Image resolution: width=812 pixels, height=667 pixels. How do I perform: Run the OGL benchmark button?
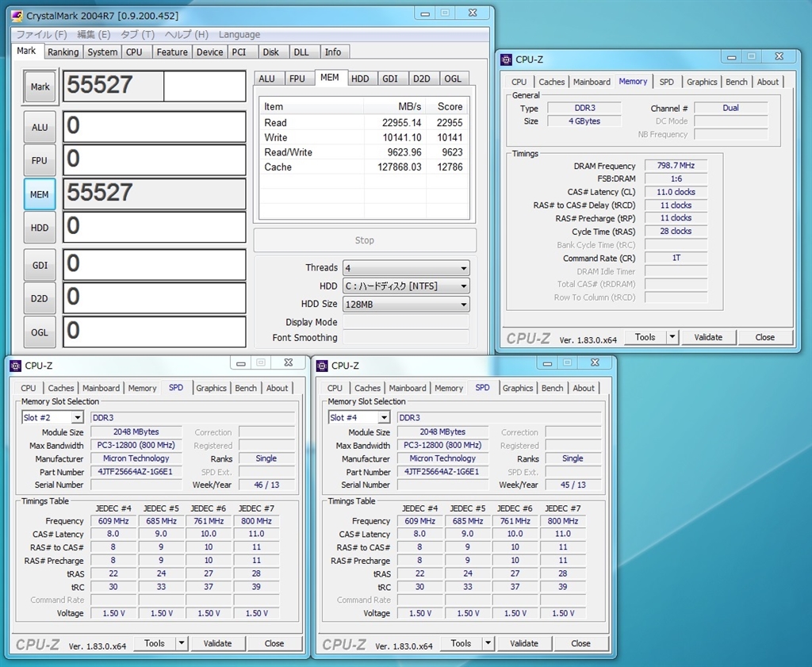pos(40,332)
